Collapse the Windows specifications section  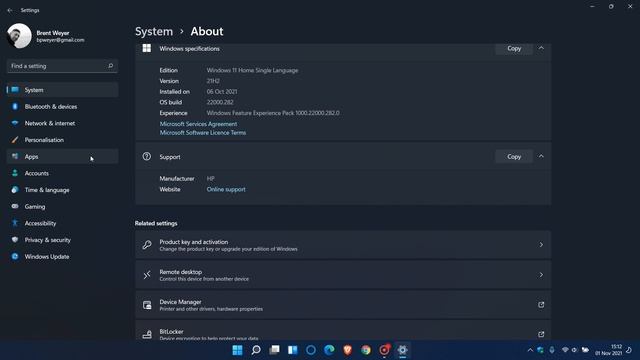(541, 49)
